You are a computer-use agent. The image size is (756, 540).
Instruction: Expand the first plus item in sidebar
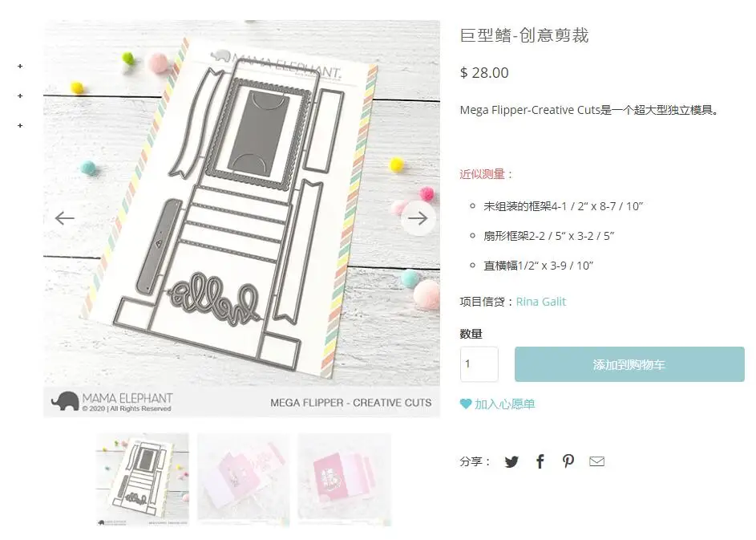tap(20, 66)
